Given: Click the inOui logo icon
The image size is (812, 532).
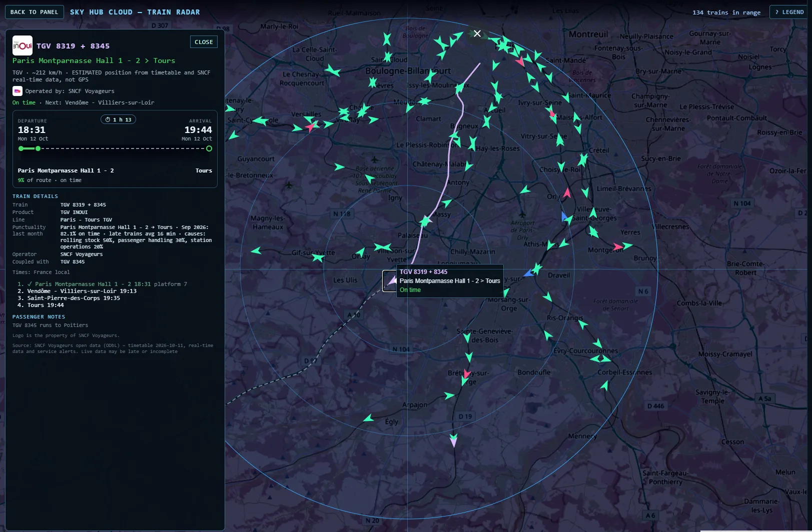Looking at the screenshot, I should point(23,45).
